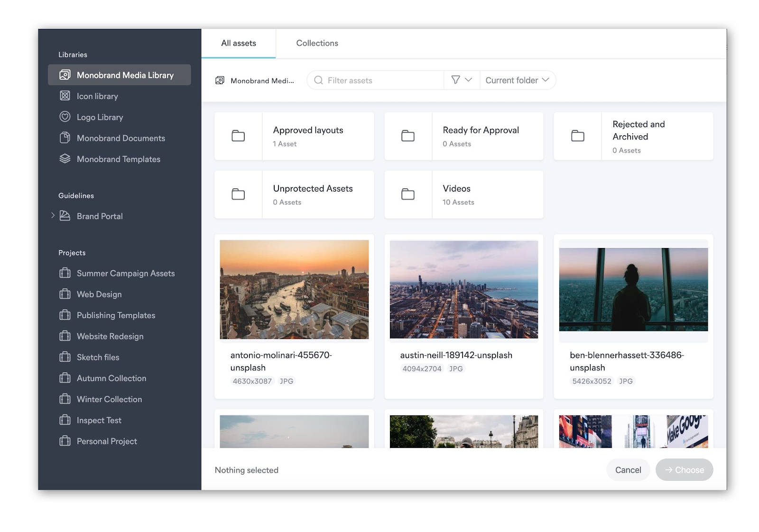Click the Approved layouts folder name
The image size is (759, 532).
point(308,130)
